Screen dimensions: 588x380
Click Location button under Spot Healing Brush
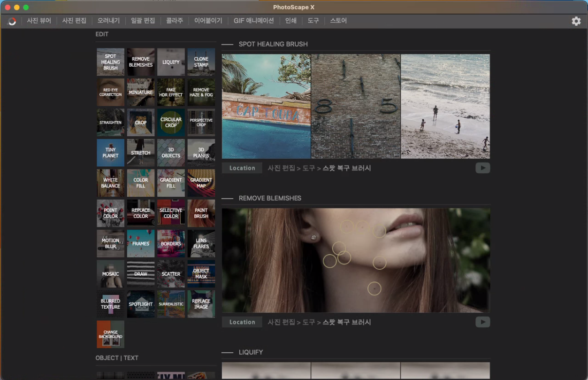[242, 168]
